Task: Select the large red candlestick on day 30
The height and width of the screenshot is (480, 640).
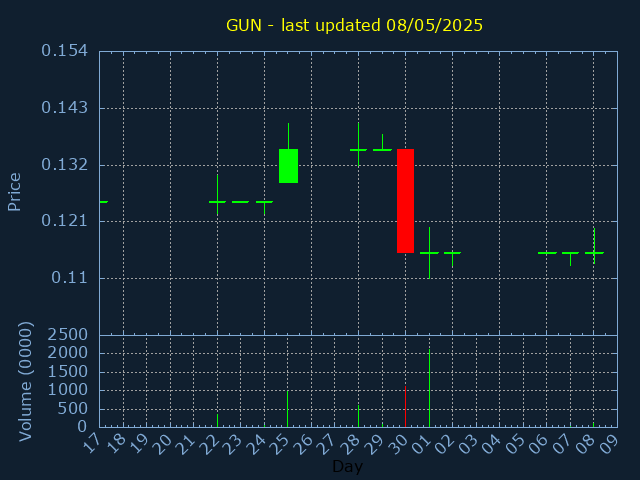Action: [405, 201]
